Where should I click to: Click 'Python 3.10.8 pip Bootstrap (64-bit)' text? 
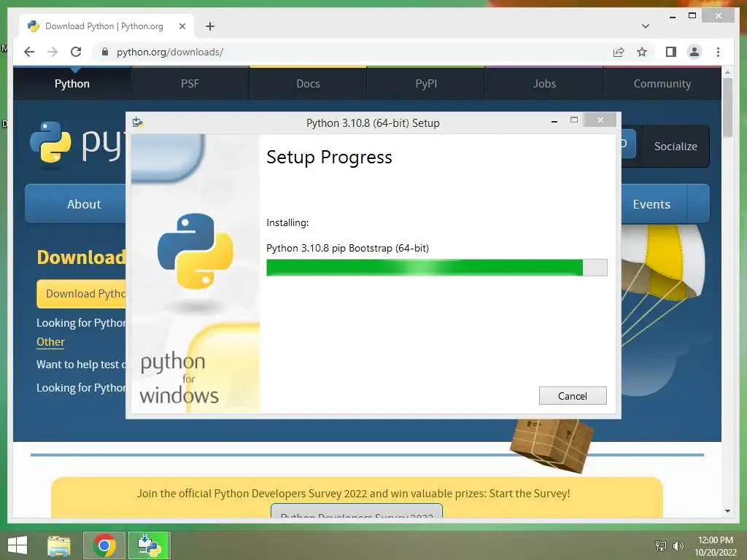[x=347, y=248]
